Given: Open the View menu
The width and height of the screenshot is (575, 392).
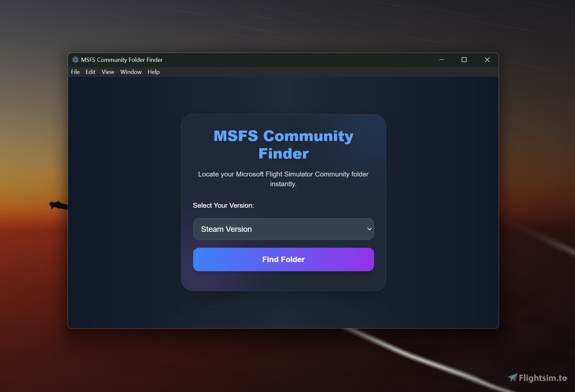Looking at the screenshot, I should pos(108,72).
